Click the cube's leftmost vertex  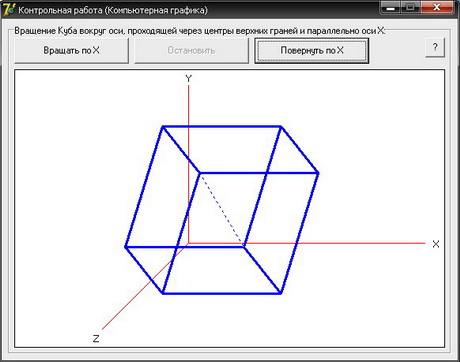click(126, 247)
